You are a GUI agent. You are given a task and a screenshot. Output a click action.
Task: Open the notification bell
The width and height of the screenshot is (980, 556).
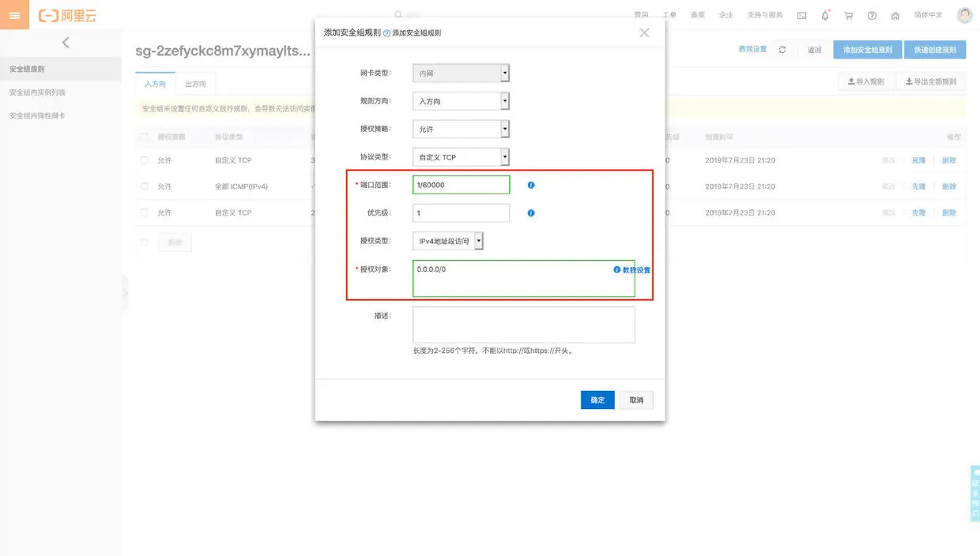825,15
